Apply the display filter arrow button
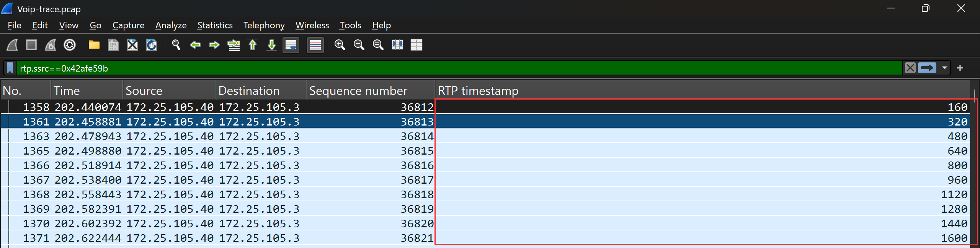 927,68
